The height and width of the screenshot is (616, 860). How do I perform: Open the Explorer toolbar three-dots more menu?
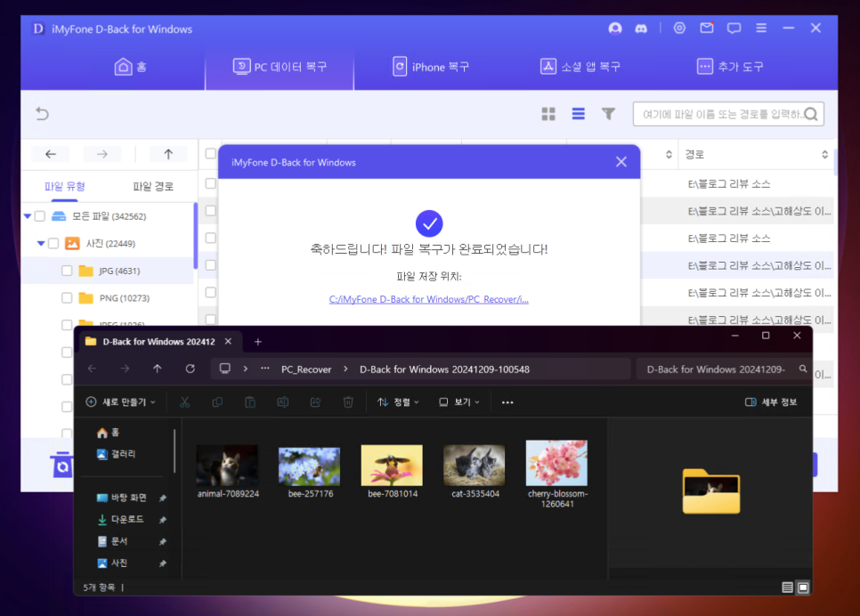pyautogui.click(x=507, y=402)
